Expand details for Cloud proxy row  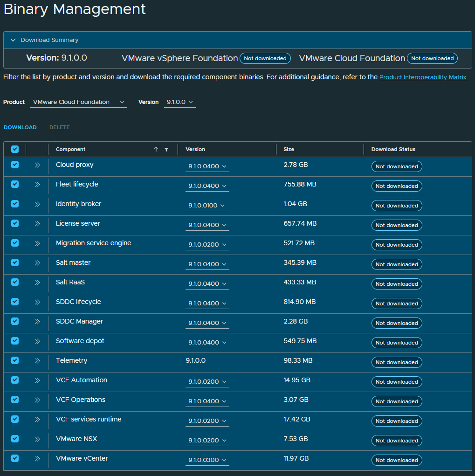click(37, 165)
